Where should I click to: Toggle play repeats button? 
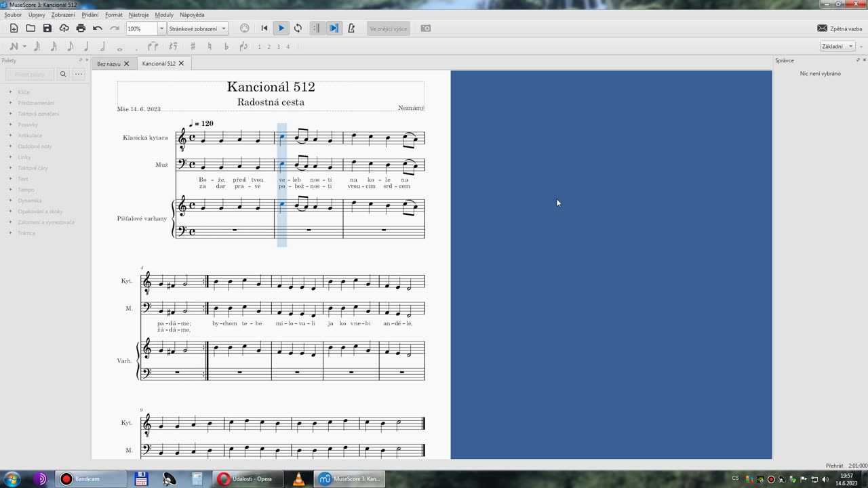click(316, 28)
